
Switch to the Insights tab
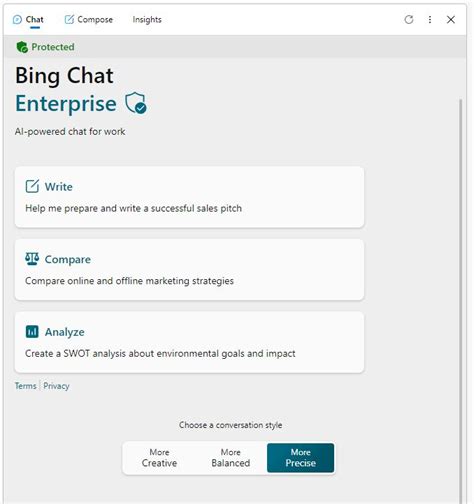coord(147,20)
